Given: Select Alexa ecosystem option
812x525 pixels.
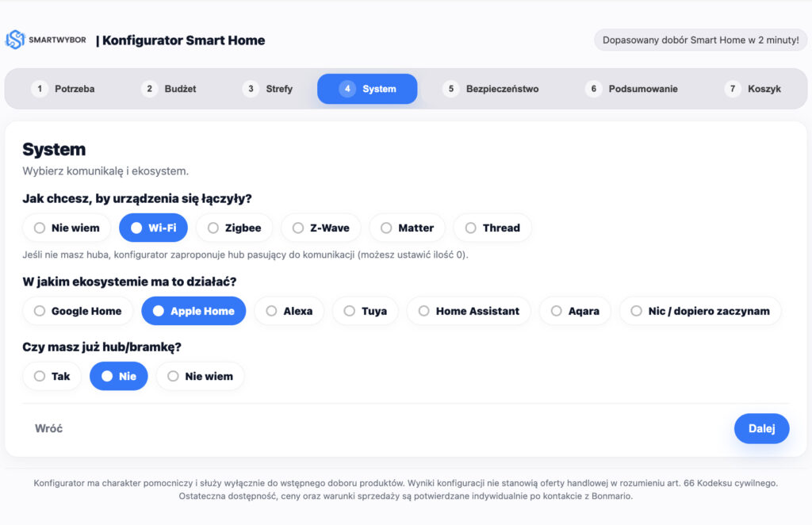Looking at the screenshot, I should [x=289, y=311].
